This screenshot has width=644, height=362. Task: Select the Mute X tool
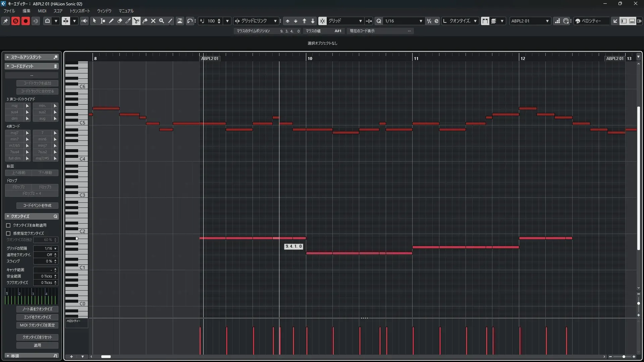pos(153,21)
